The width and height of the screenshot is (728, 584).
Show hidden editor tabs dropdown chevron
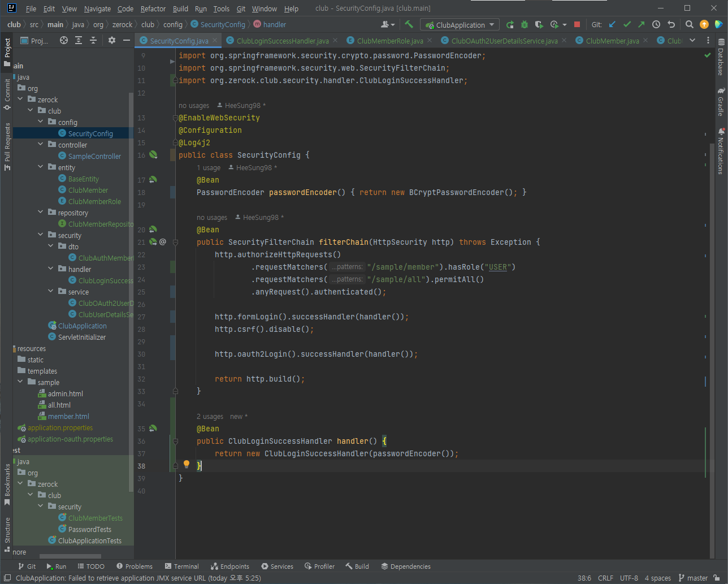pyautogui.click(x=692, y=40)
